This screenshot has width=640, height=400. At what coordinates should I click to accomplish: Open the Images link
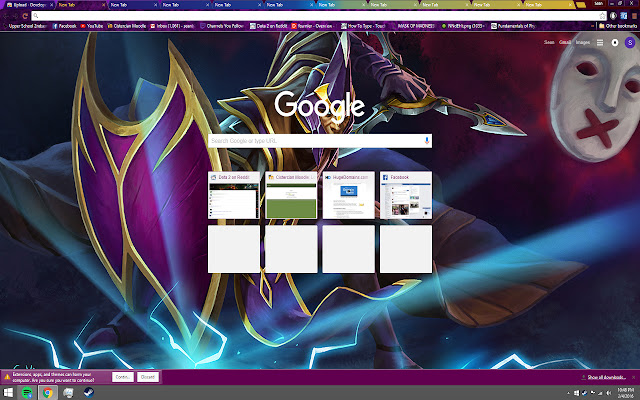click(x=583, y=42)
